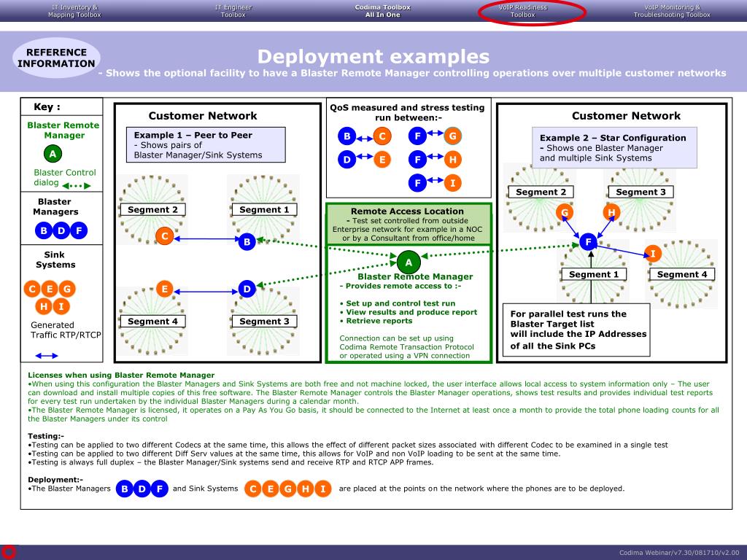The height and width of the screenshot is (560, 747).
Task: Click orange H node in Example 2 Star Configuration
Action: pos(612,212)
